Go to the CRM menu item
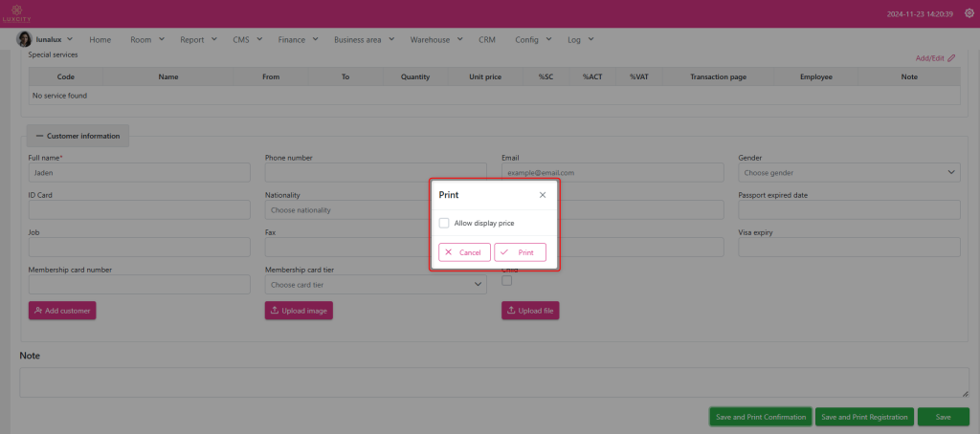This screenshot has height=434, width=980. 487,40
